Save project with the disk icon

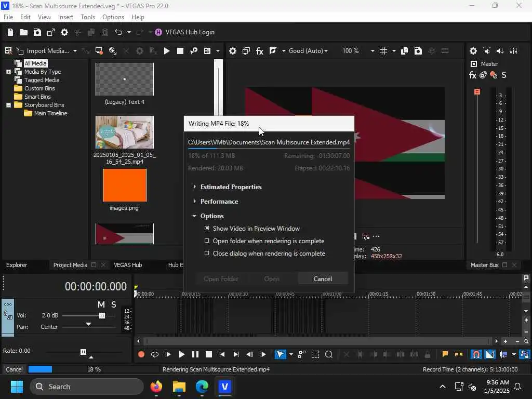click(x=37, y=32)
